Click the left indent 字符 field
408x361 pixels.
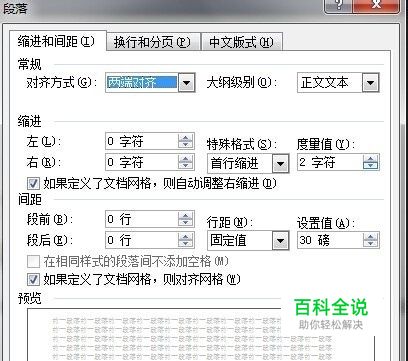142,141
